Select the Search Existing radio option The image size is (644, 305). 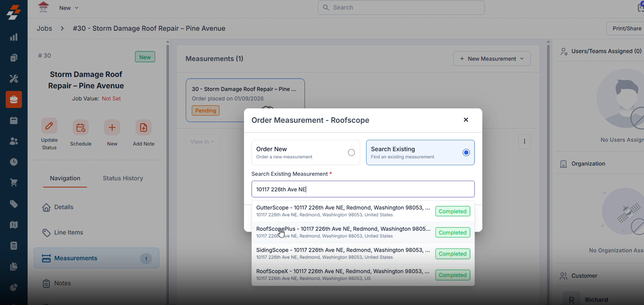(466, 153)
